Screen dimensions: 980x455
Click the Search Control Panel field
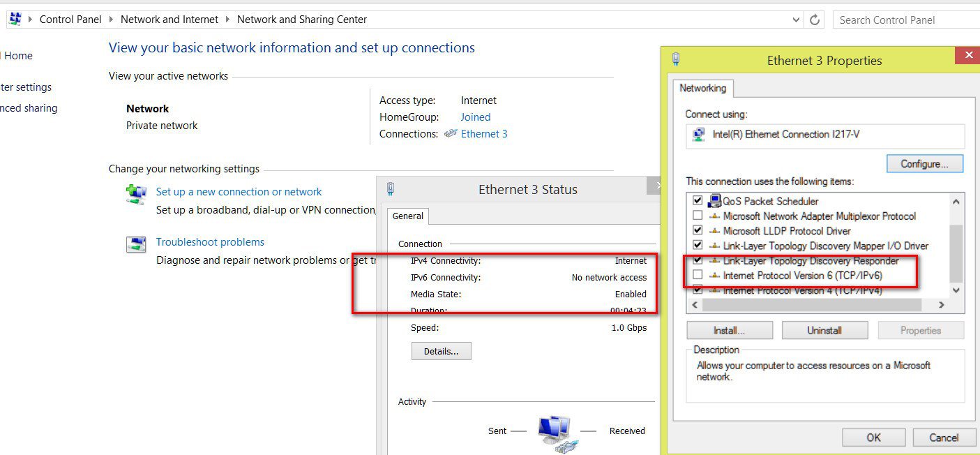[x=906, y=20]
